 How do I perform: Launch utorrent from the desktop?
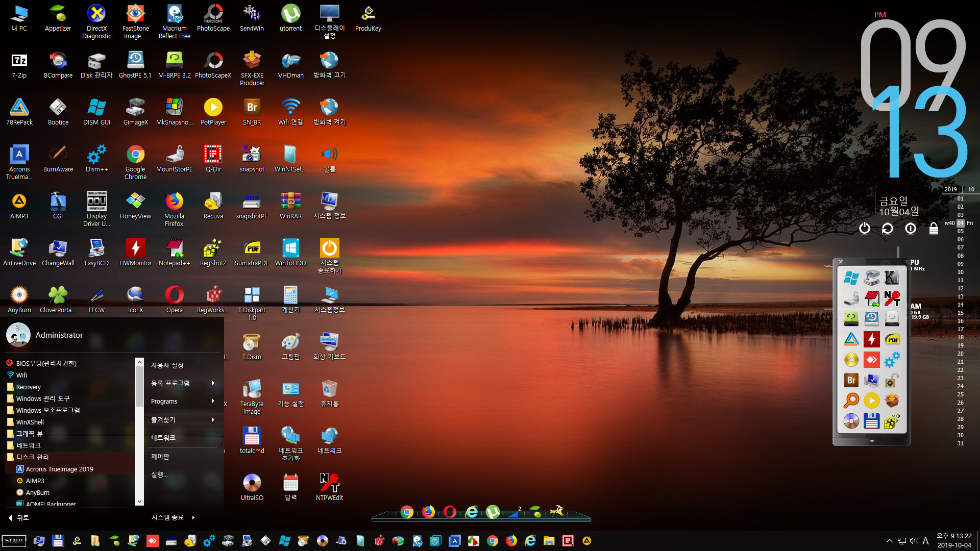pos(290,18)
